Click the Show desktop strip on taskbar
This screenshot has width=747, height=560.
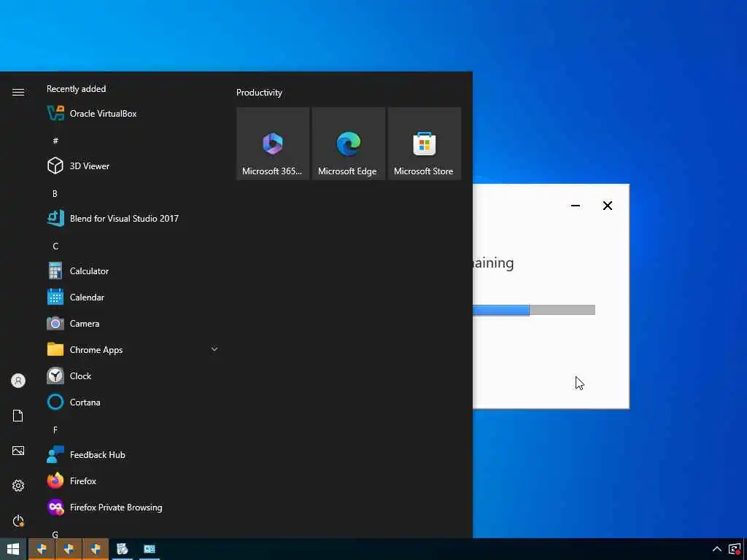745,549
